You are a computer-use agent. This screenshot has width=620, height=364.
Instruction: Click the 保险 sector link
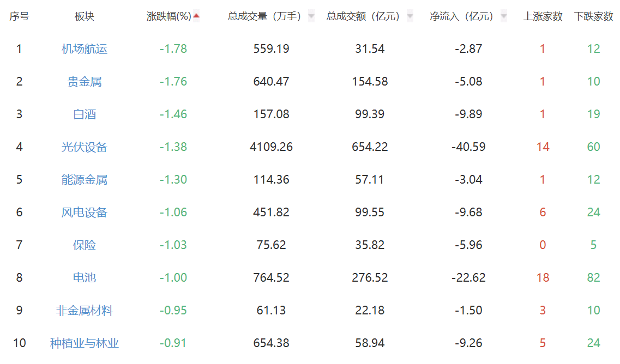pyautogui.click(x=85, y=245)
